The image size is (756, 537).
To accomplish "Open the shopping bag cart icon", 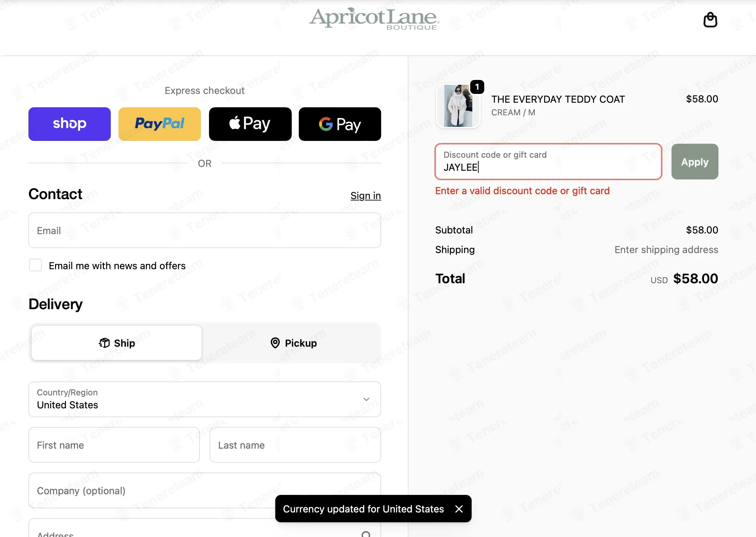I will (x=710, y=20).
